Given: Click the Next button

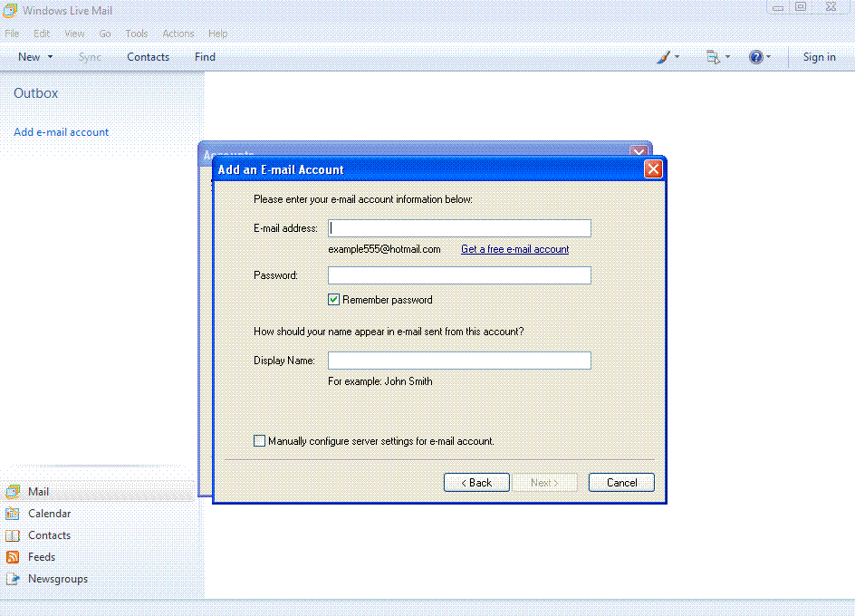Looking at the screenshot, I should point(544,482).
